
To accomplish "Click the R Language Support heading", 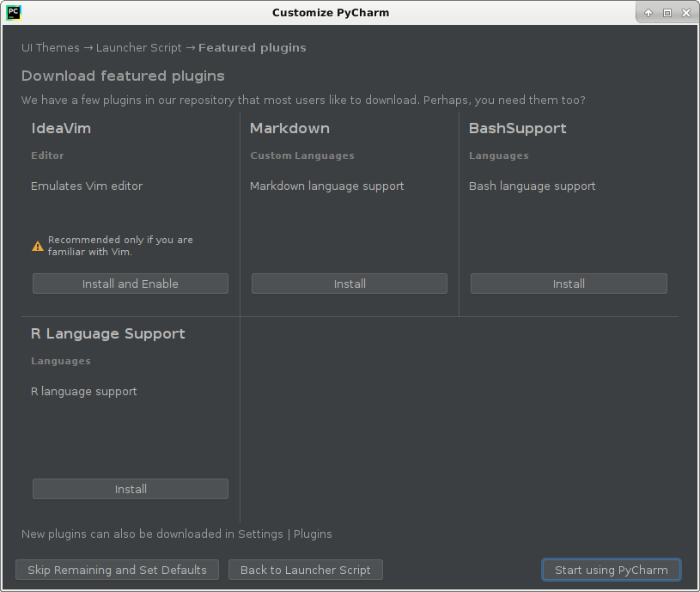I will coord(108,334).
